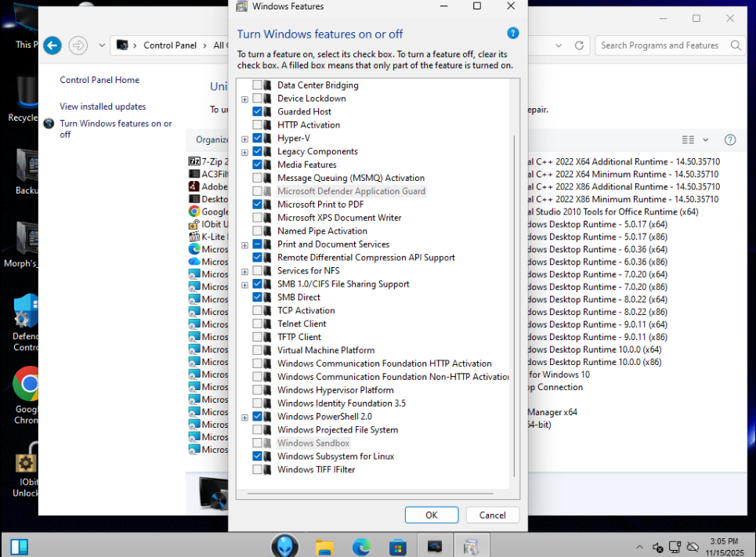
Task: Enable the Telnet Client checkbox
Action: pyautogui.click(x=258, y=324)
